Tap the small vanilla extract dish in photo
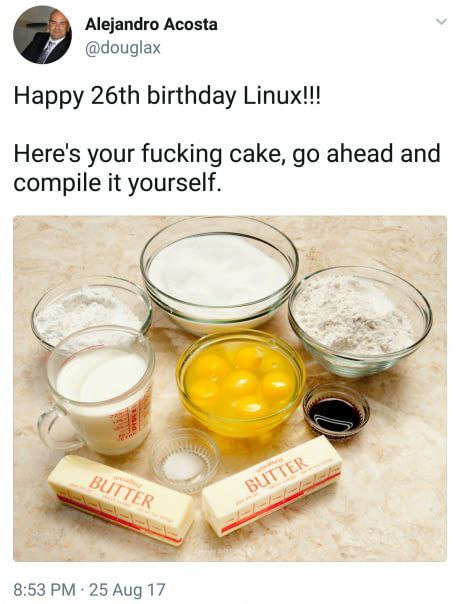This screenshot has height=604, width=460. (336, 412)
